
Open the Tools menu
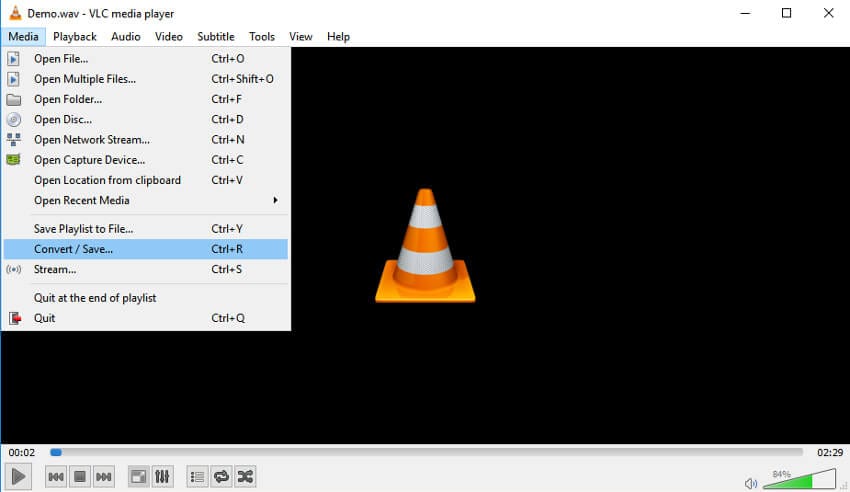click(x=262, y=36)
